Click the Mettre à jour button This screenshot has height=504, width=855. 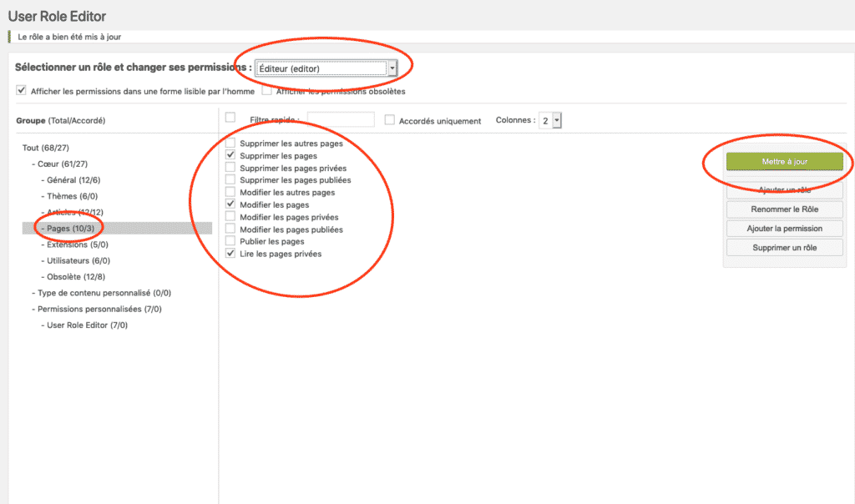[x=783, y=162]
